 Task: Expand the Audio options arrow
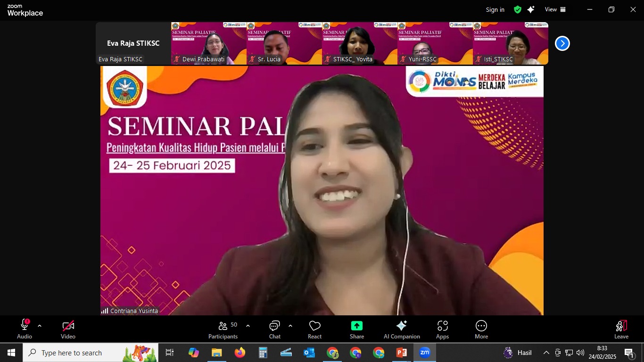pos(40,326)
